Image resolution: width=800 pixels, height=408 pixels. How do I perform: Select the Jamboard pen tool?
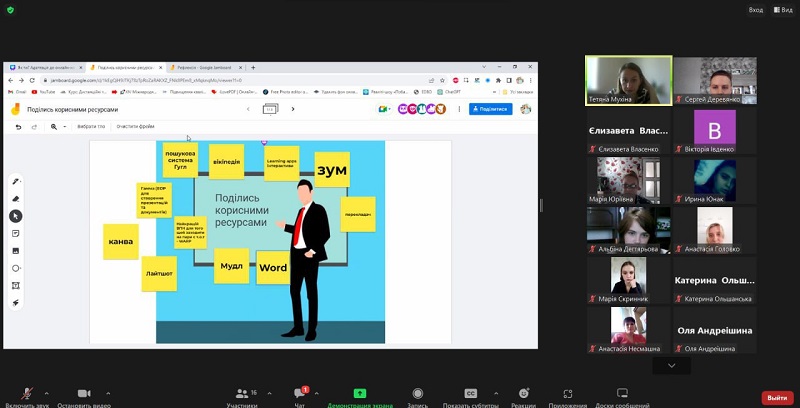pos(16,182)
